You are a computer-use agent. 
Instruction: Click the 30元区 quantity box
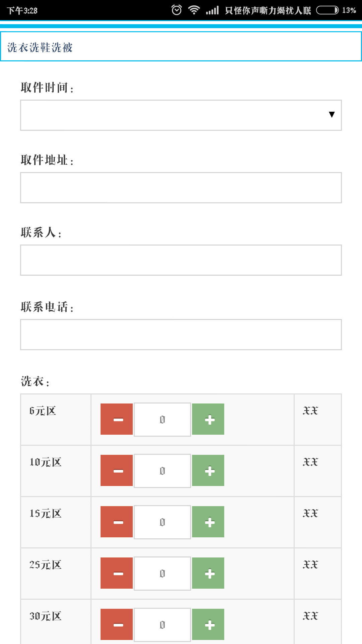162,625
